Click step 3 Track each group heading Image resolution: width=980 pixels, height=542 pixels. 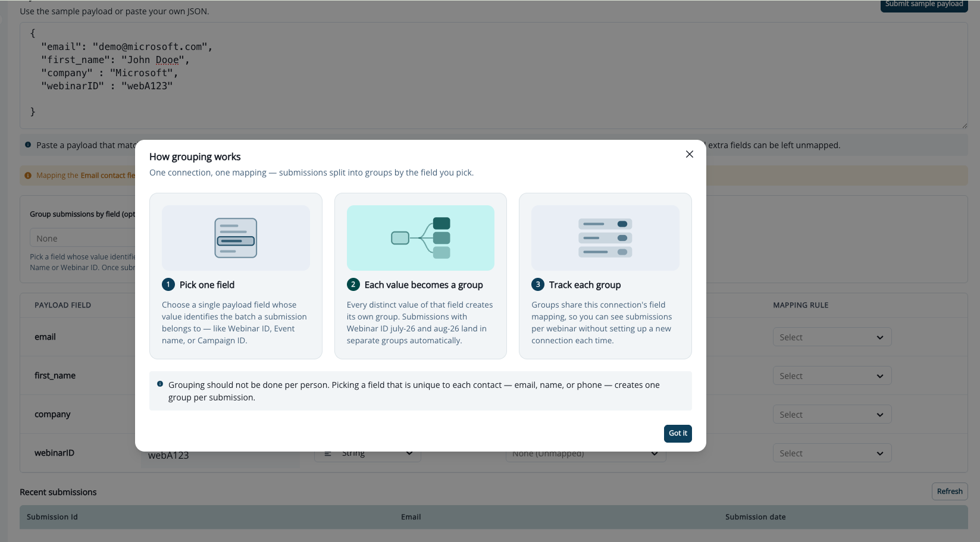pos(585,285)
